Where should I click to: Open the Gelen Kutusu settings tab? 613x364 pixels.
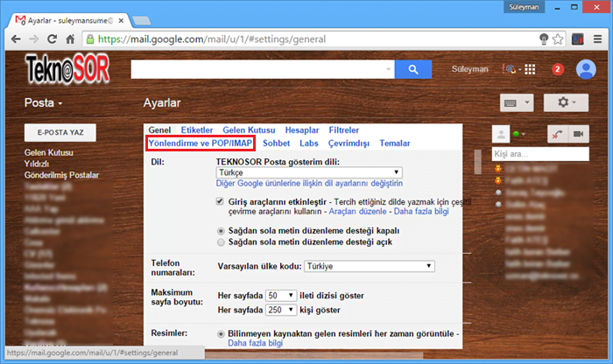(x=249, y=130)
